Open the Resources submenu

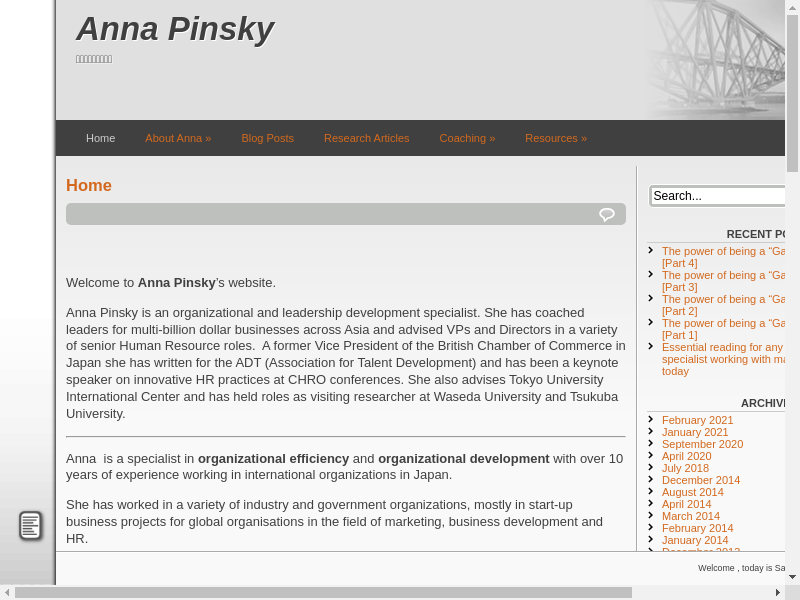coord(555,138)
